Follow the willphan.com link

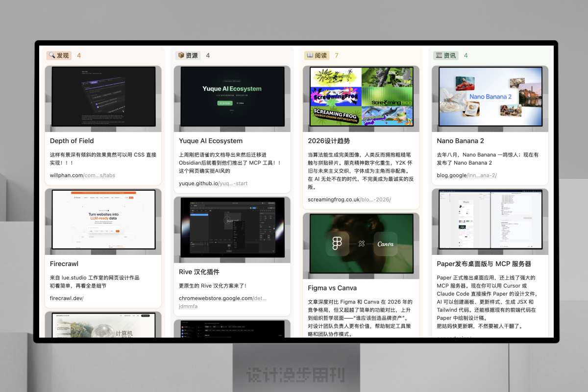click(x=83, y=175)
